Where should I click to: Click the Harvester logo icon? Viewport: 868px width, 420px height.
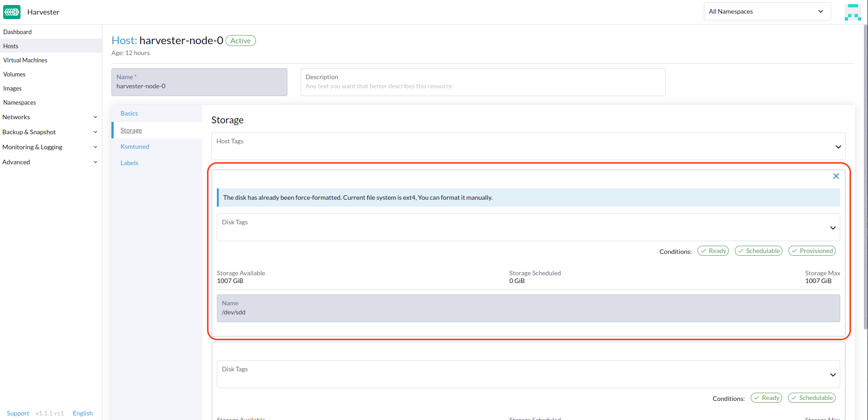pyautogui.click(x=12, y=12)
